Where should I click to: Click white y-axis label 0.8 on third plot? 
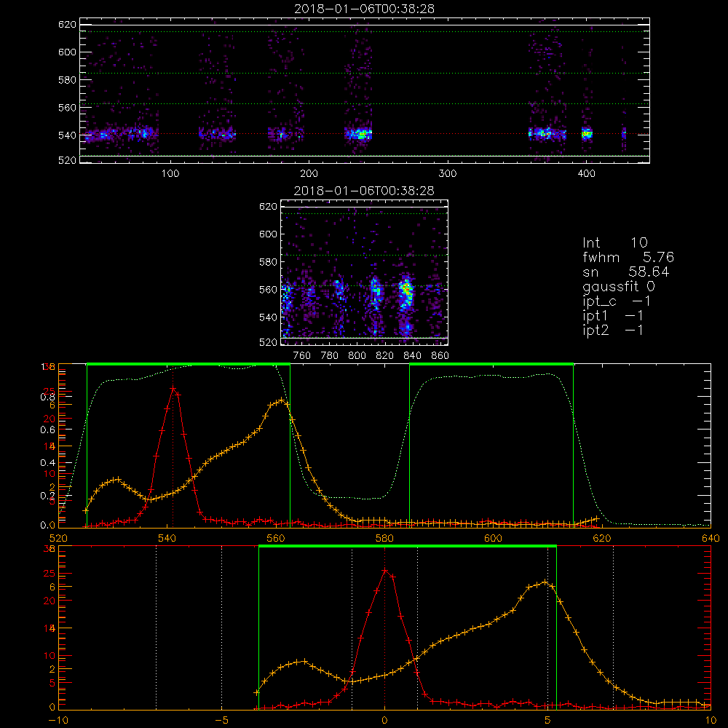click(x=48, y=397)
